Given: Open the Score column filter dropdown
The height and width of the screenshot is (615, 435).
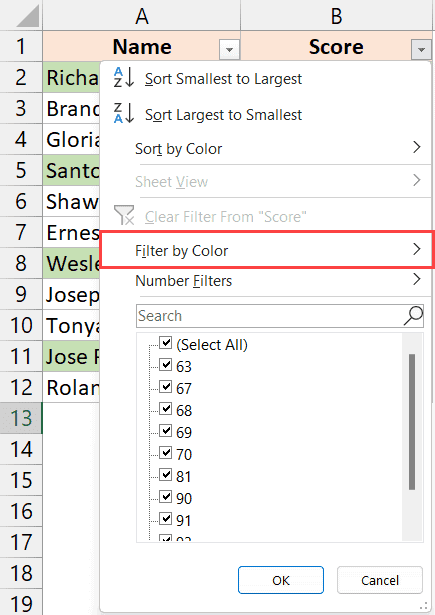Looking at the screenshot, I should [422, 50].
